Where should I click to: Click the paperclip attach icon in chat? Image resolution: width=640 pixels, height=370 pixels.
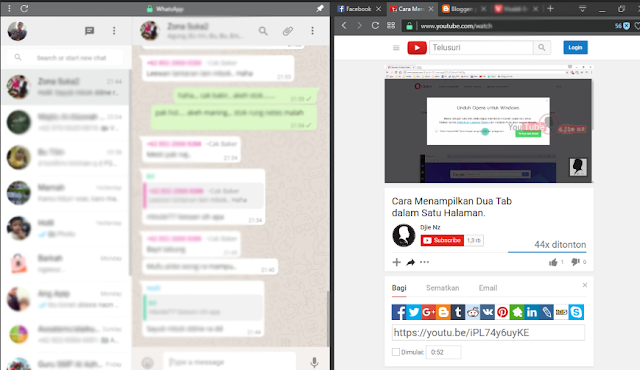(288, 31)
